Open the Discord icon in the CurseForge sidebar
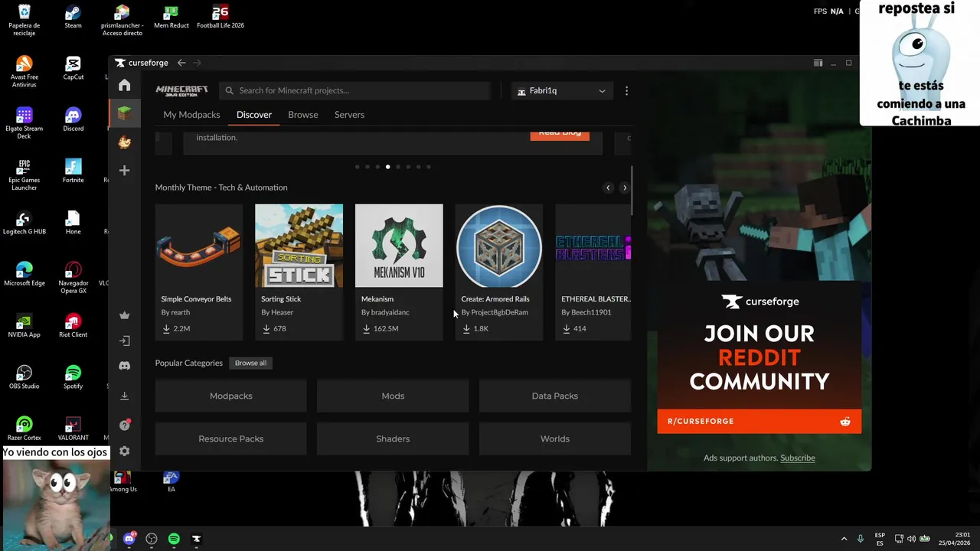The width and height of the screenshot is (980, 551). 124,366
